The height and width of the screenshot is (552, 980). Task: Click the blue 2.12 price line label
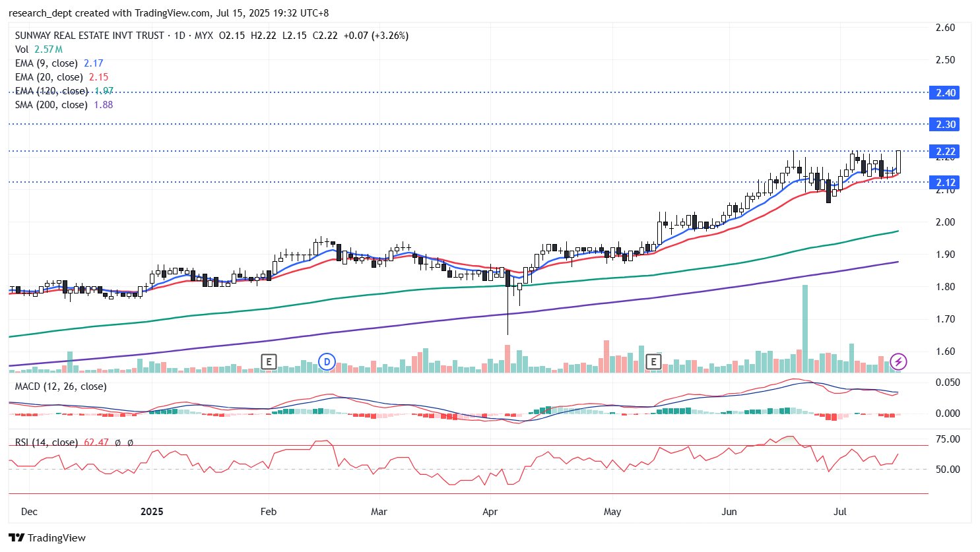(x=945, y=183)
